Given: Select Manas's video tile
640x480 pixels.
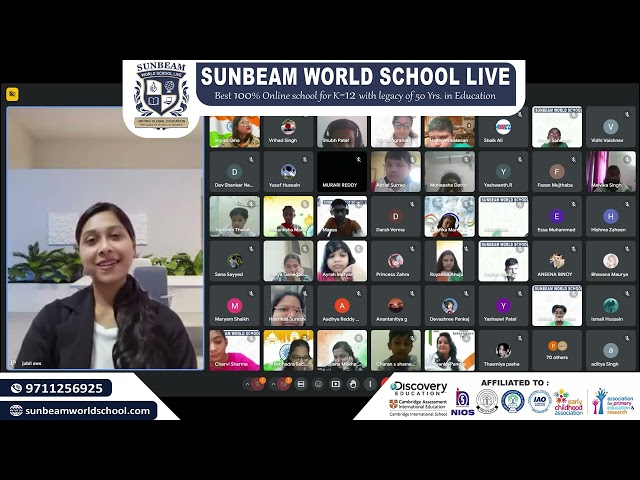Looking at the screenshot, I should (x=342, y=216).
